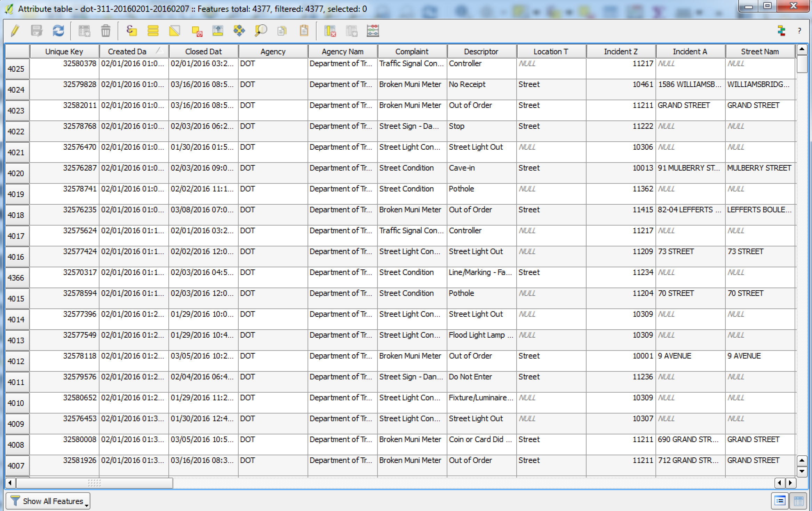Click the Save edits floppy disk icon

pyautogui.click(x=37, y=31)
